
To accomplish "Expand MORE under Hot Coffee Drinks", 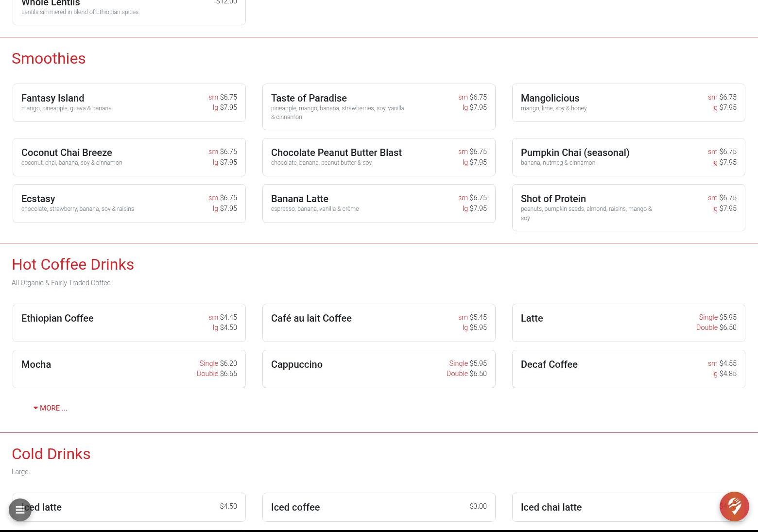I will (x=51, y=408).
